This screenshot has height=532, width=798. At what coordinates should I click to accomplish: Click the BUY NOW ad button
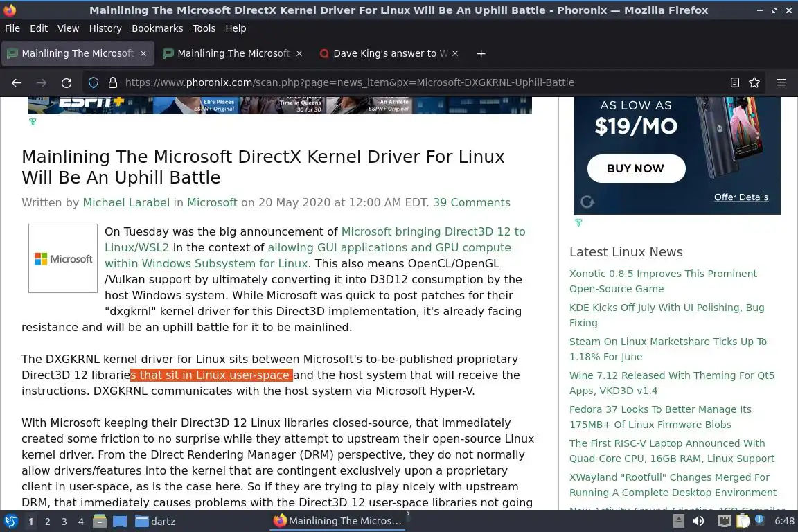click(636, 168)
